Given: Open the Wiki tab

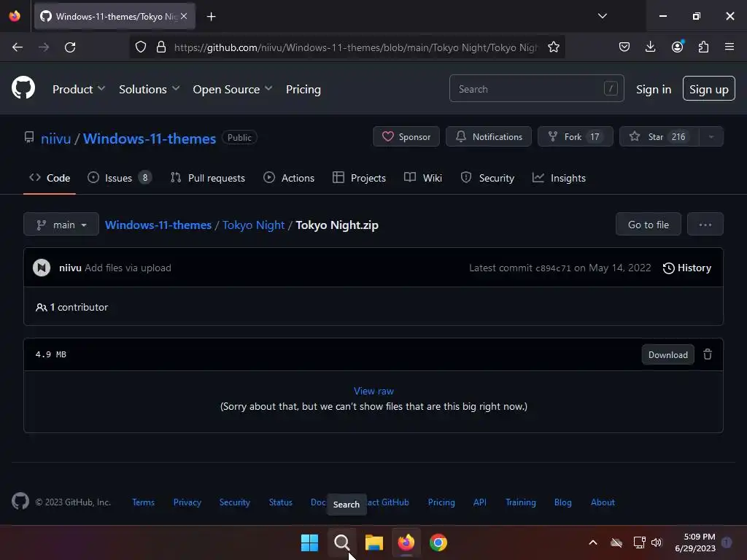Looking at the screenshot, I should pos(423,178).
